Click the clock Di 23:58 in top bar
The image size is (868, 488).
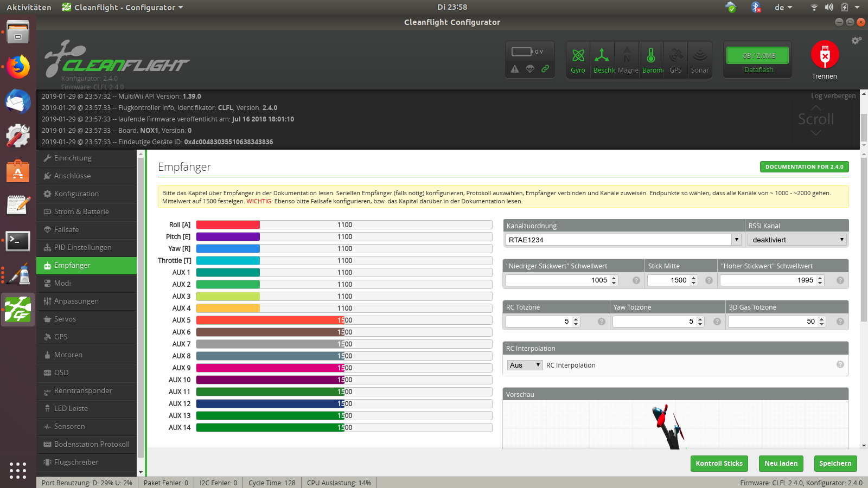pos(452,7)
